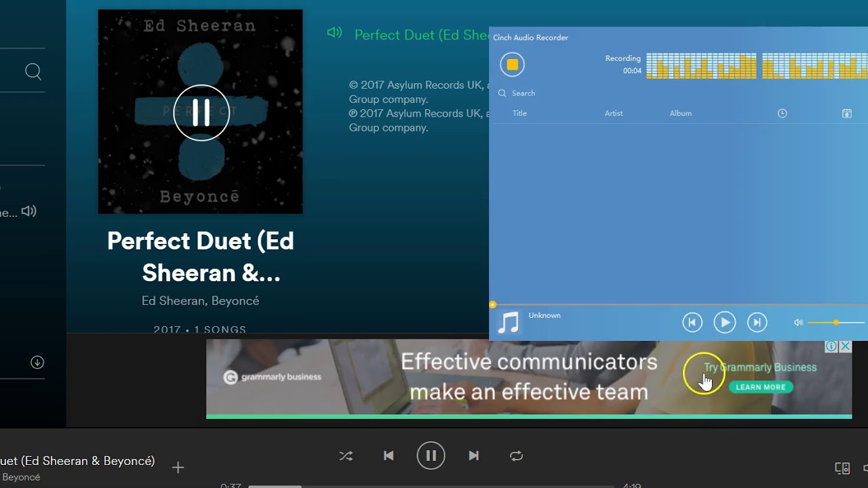Click the Spotify sidebar search magnifier icon

click(33, 71)
